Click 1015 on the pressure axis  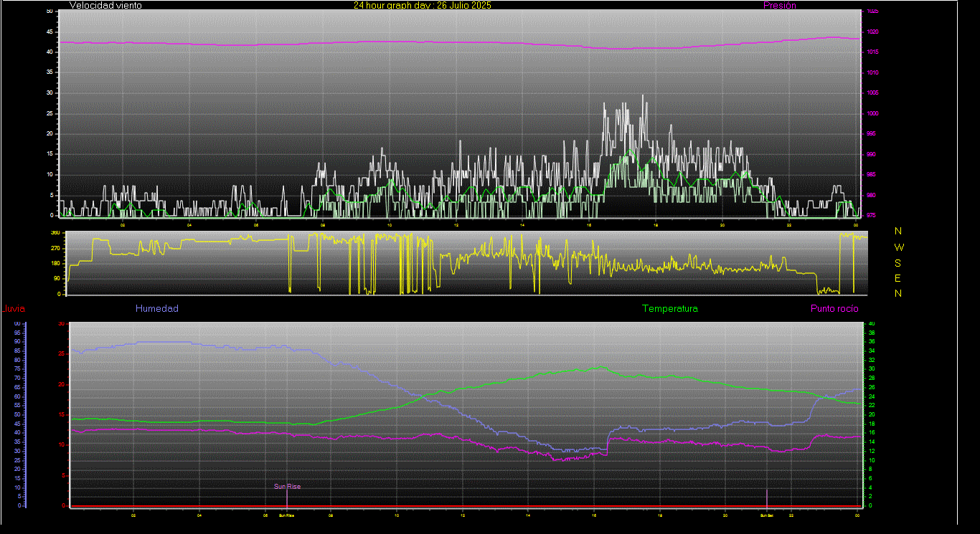pos(872,52)
